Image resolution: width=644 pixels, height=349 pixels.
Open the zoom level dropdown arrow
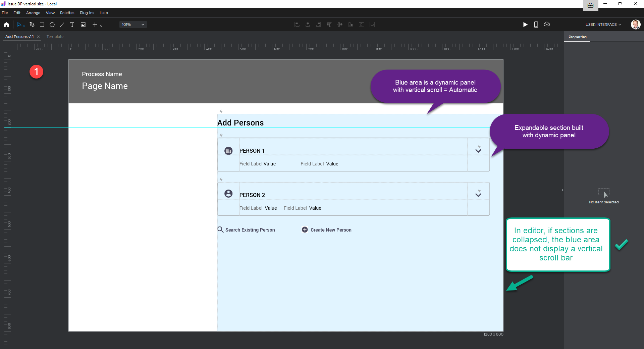click(143, 24)
